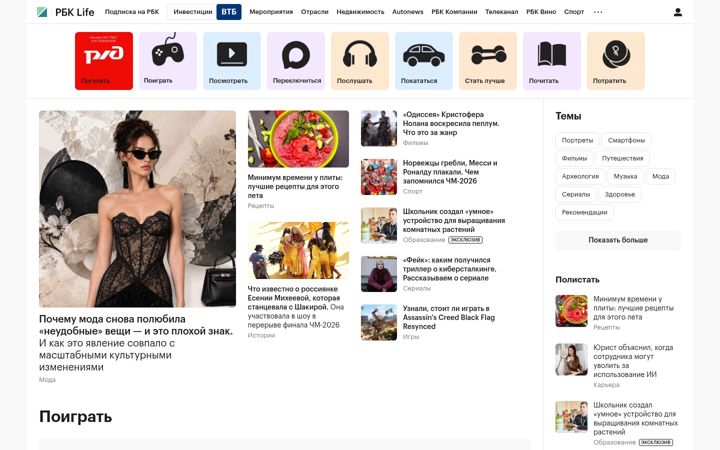Image resolution: width=720 pixels, height=450 pixels.
Task: Open РБК Компании menu item
Action: [x=454, y=12]
